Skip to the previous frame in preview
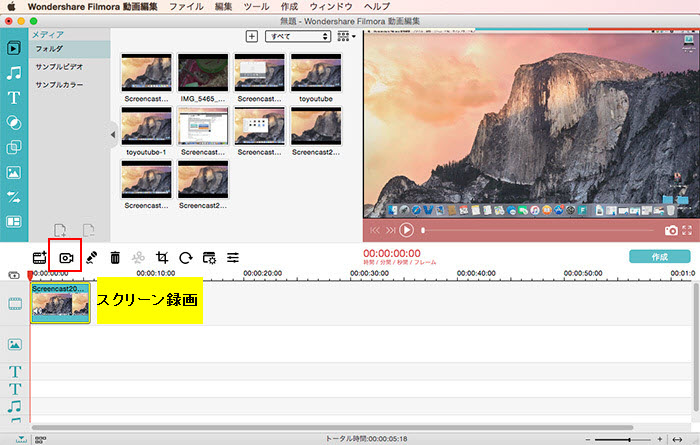 tap(375, 230)
